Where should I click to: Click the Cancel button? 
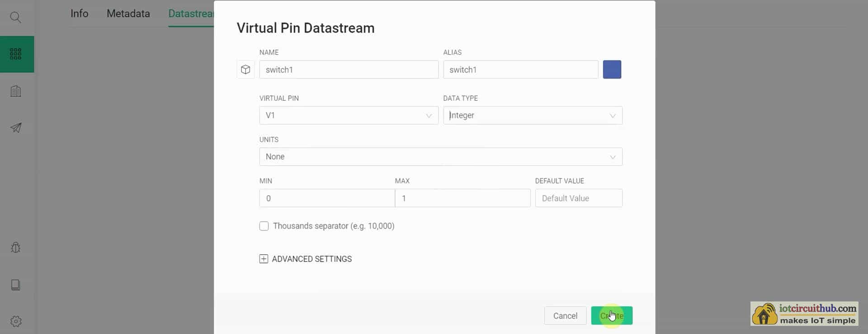coord(565,316)
